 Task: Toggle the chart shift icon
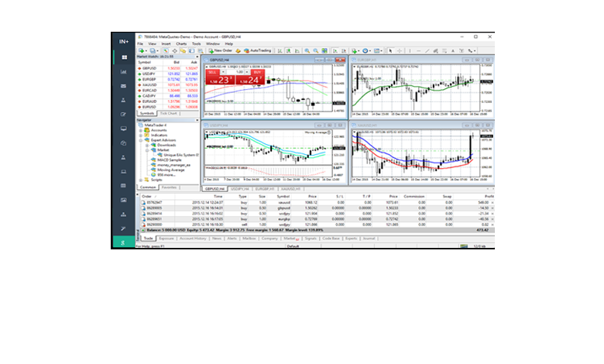pyautogui.click(x=344, y=50)
